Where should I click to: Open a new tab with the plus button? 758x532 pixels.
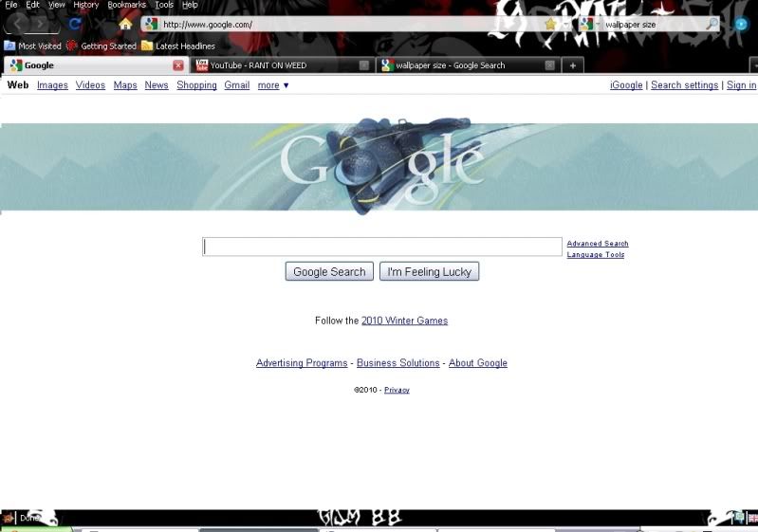573,65
